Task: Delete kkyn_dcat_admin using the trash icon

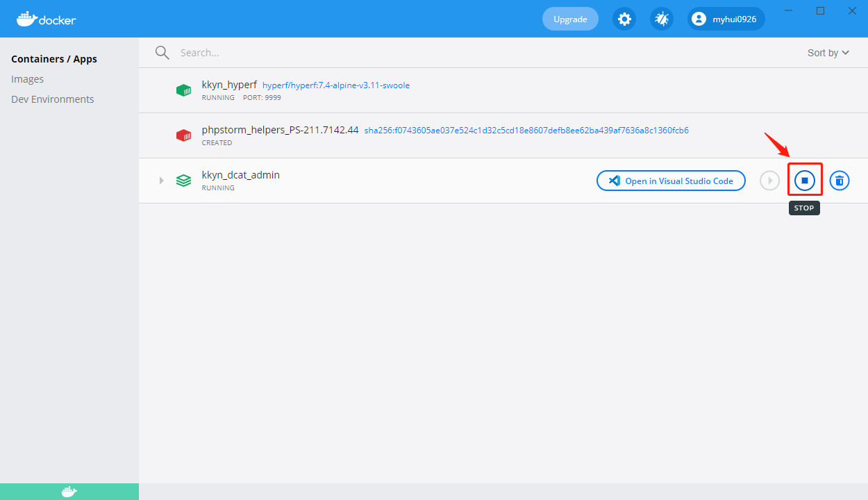Action: point(839,180)
